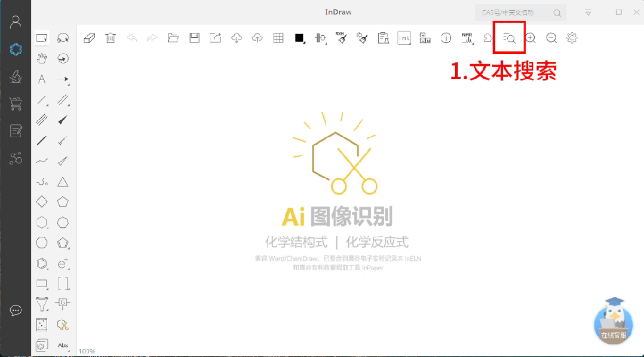
Task: Click Zoom In magnifier in the toolbar
Action: pos(530,38)
